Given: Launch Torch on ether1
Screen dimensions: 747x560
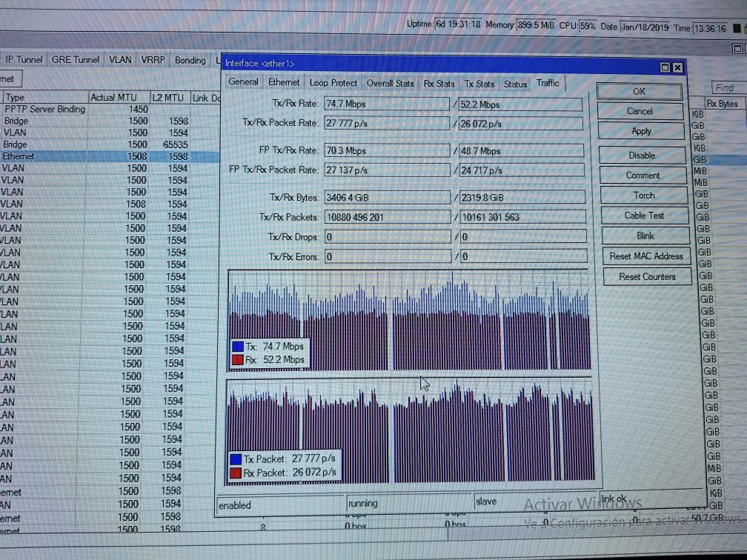Looking at the screenshot, I should coord(644,196).
